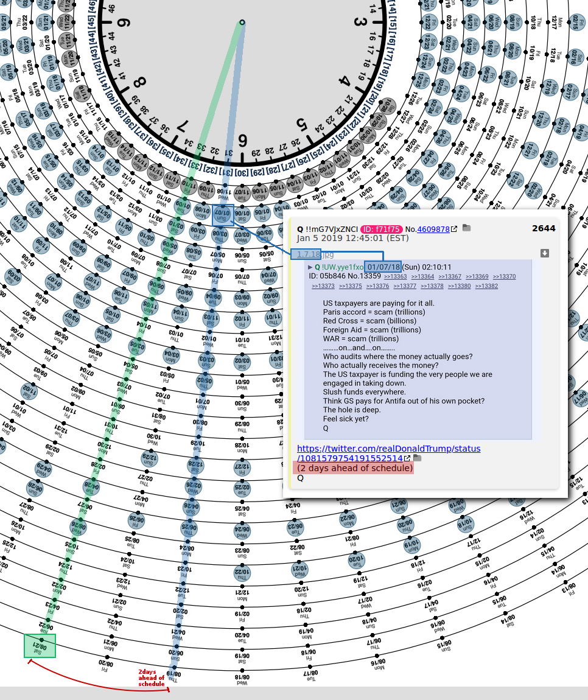Select line 'Red Cross = scam (billions)'
588x700 pixels.
[x=369, y=321]
